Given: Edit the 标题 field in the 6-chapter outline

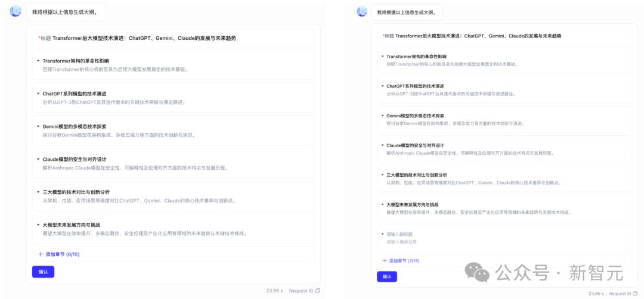Looking at the screenshot, I should pyautogui.click(x=174, y=38).
